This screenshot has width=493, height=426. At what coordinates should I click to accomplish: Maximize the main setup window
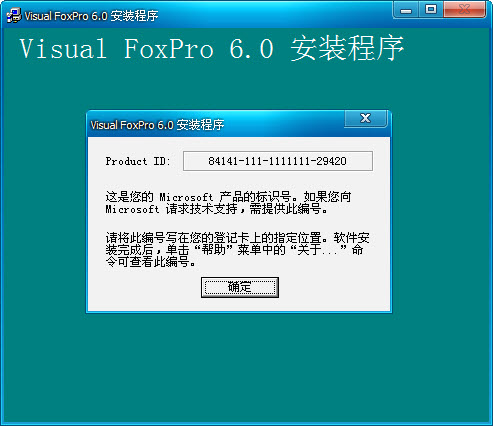pos(431,10)
